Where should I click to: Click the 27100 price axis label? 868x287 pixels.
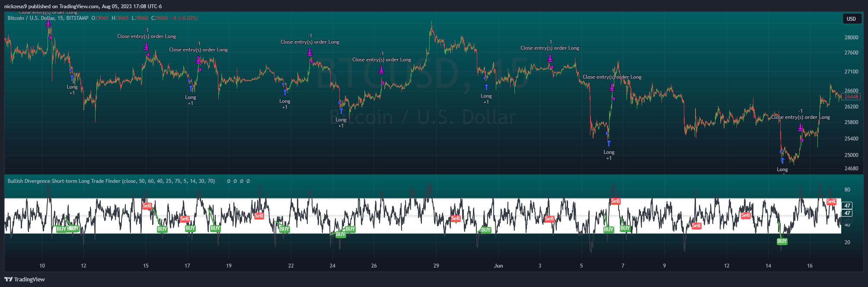(x=851, y=72)
